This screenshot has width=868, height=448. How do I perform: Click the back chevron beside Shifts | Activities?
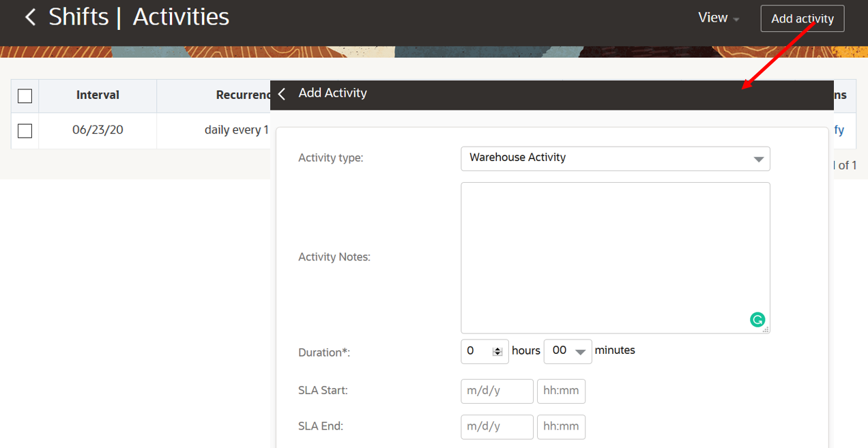(30, 16)
